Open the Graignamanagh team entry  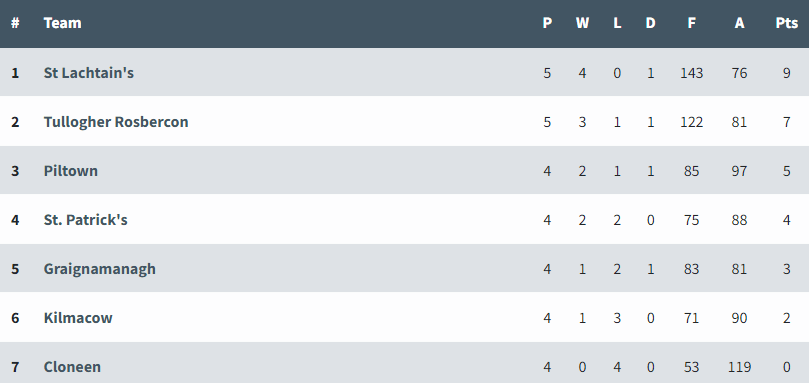100,269
